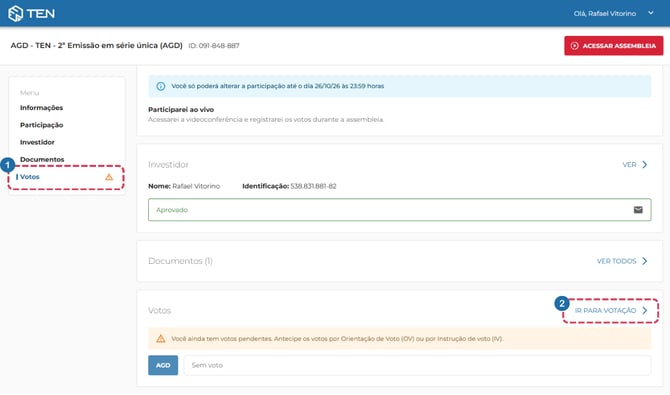Viewport: 670px width, 395px height.
Task: Select Votos in the side menu
Action: [x=29, y=177]
